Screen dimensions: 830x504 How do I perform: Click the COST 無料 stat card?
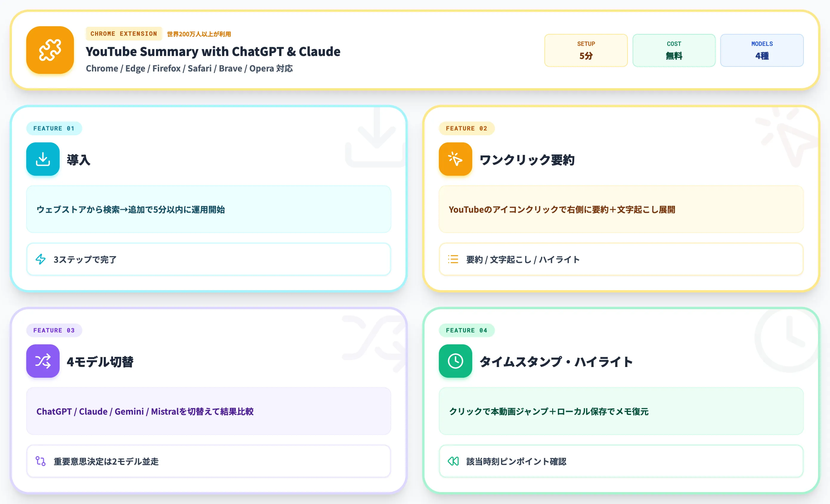(674, 50)
